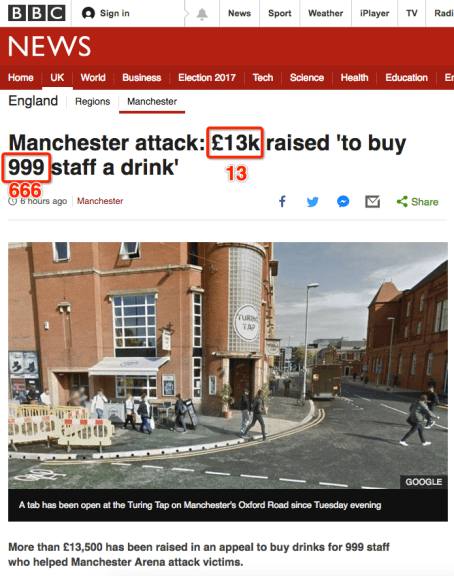
Task: Share via the Messenger icon
Action: (x=343, y=202)
